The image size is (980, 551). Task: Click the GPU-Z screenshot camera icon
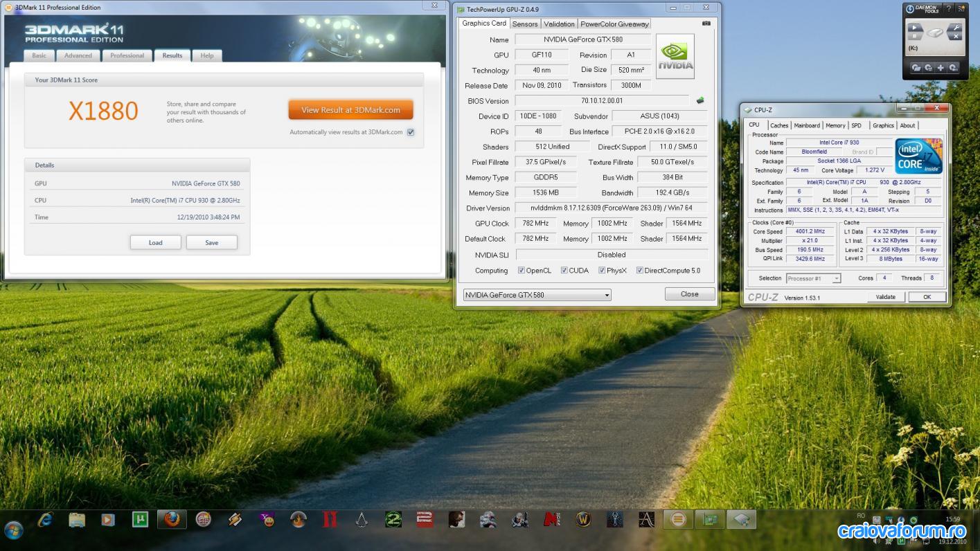(x=706, y=23)
